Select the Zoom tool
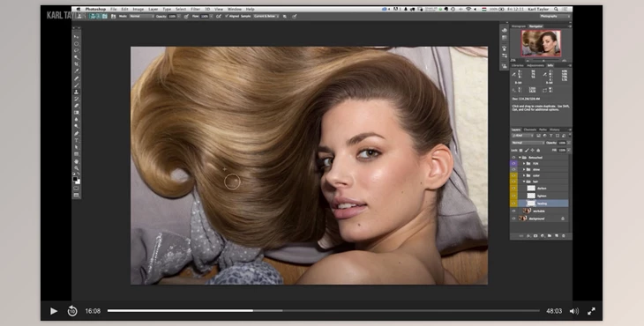The image size is (644, 326). pos(77,168)
